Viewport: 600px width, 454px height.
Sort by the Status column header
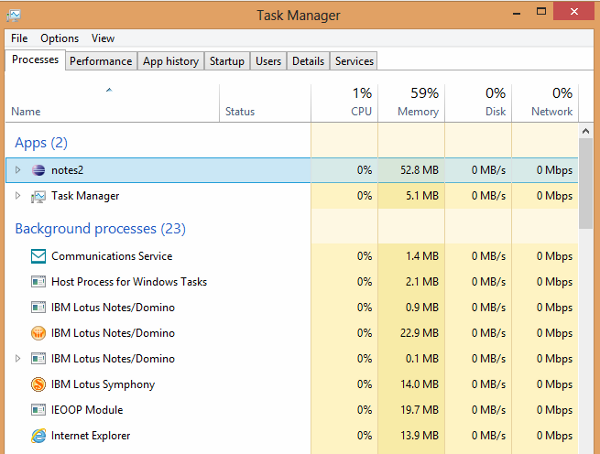pyautogui.click(x=265, y=103)
